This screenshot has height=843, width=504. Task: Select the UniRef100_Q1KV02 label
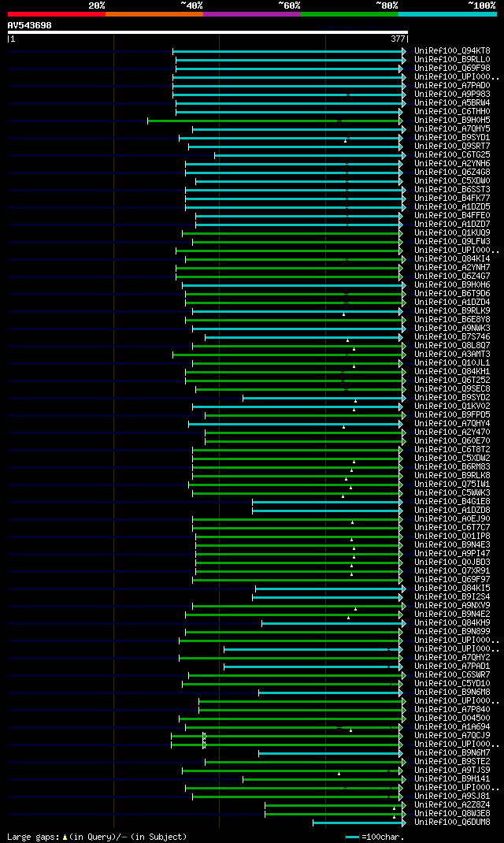[452, 406]
